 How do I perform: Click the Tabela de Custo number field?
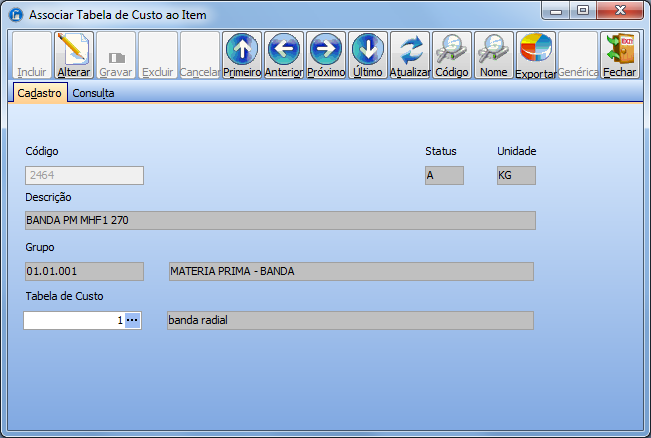coord(73,320)
